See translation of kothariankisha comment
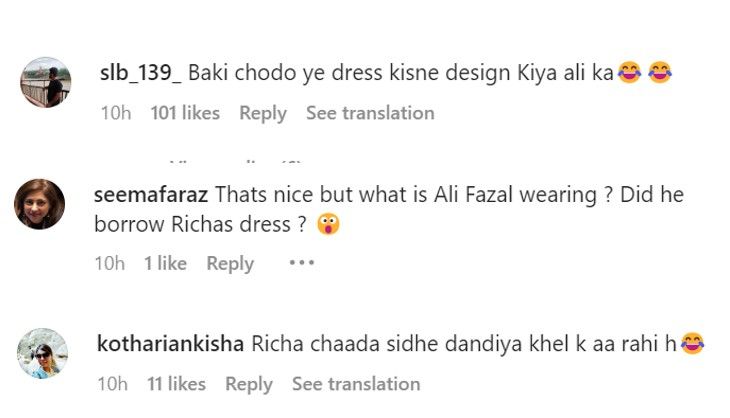This screenshot has width=730, height=418. coord(356,384)
